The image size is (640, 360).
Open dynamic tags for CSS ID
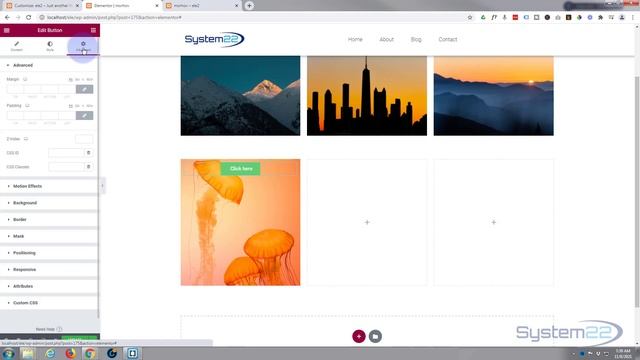point(89,153)
